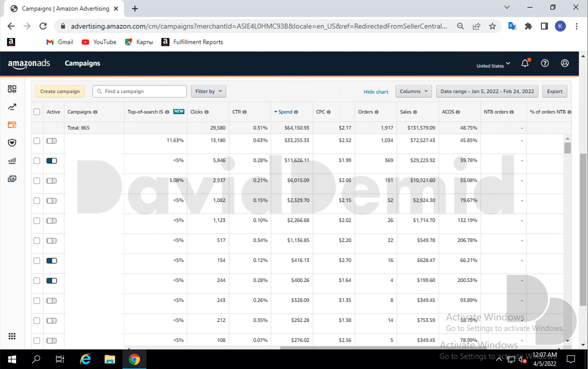Reload the page with browser refresh icon
The image size is (588, 369).
pyautogui.click(x=43, y=26)
